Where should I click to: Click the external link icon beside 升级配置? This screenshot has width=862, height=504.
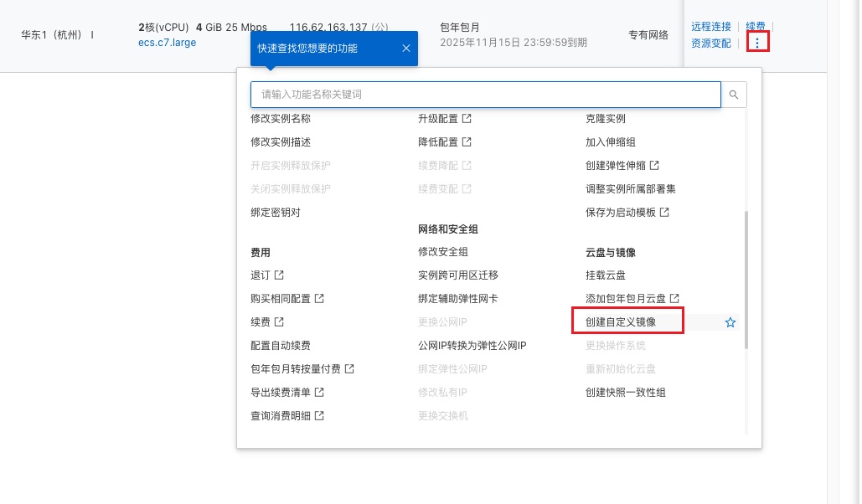467,119
